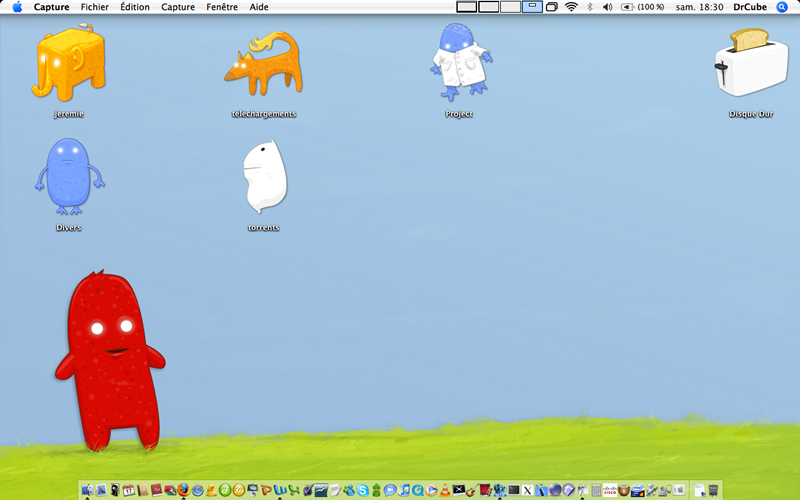Screen dimensions: 800x500
Task: Open GarageBand guitar icon in dock
Action: click(472, 490)
